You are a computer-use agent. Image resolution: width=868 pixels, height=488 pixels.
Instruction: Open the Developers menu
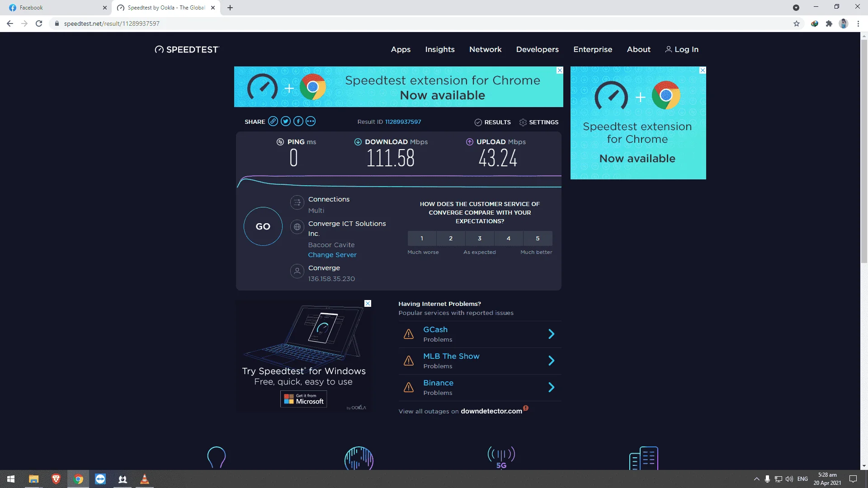click(x=538, y=49)
